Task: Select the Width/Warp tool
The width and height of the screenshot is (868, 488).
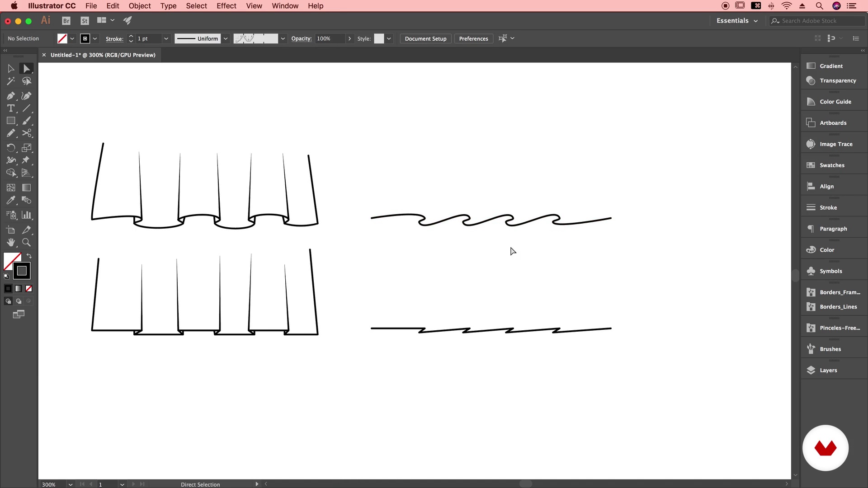Action: click(x=11, y=160)
